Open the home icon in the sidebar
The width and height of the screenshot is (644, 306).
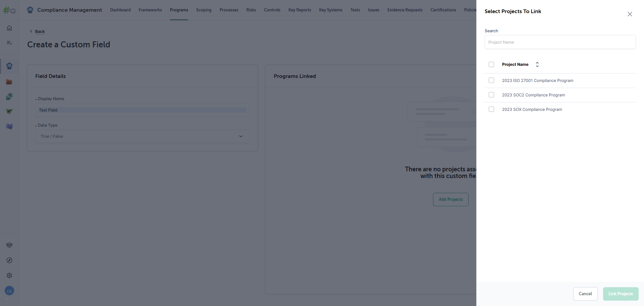click(9, 28)
